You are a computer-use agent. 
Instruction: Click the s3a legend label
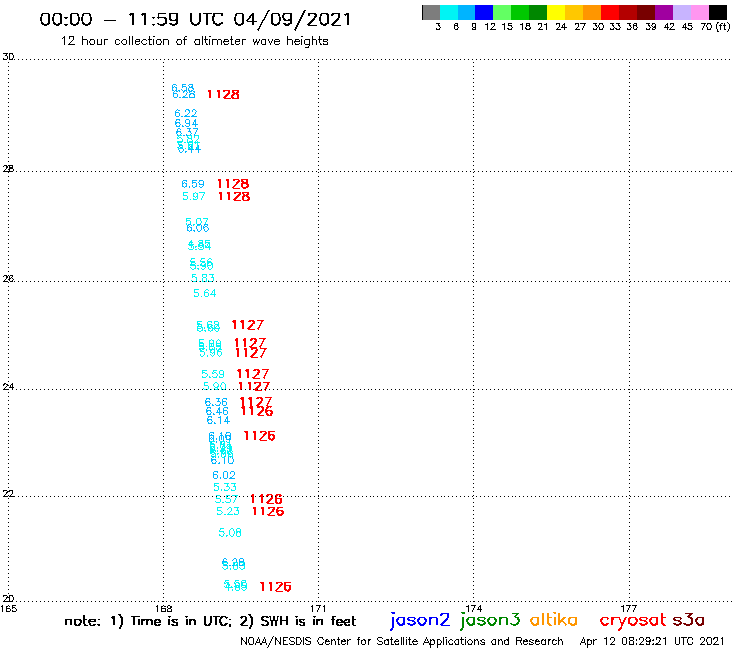point(689,620)
